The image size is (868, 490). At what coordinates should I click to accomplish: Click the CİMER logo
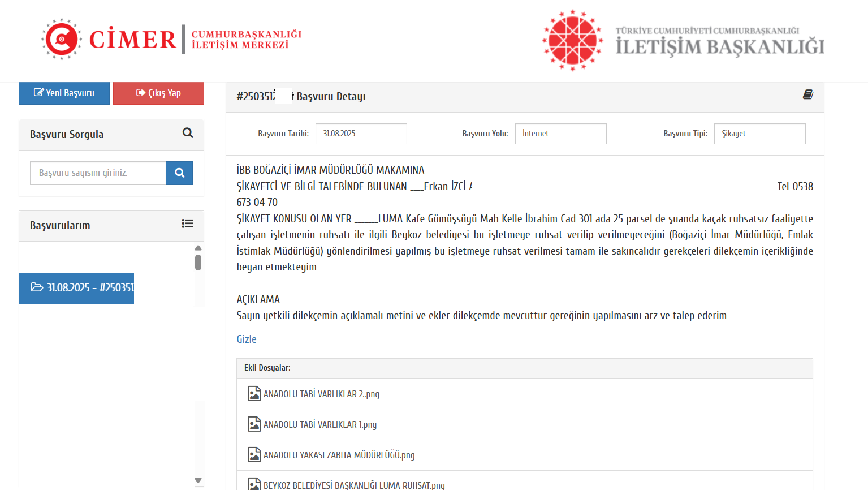point(171,39)
